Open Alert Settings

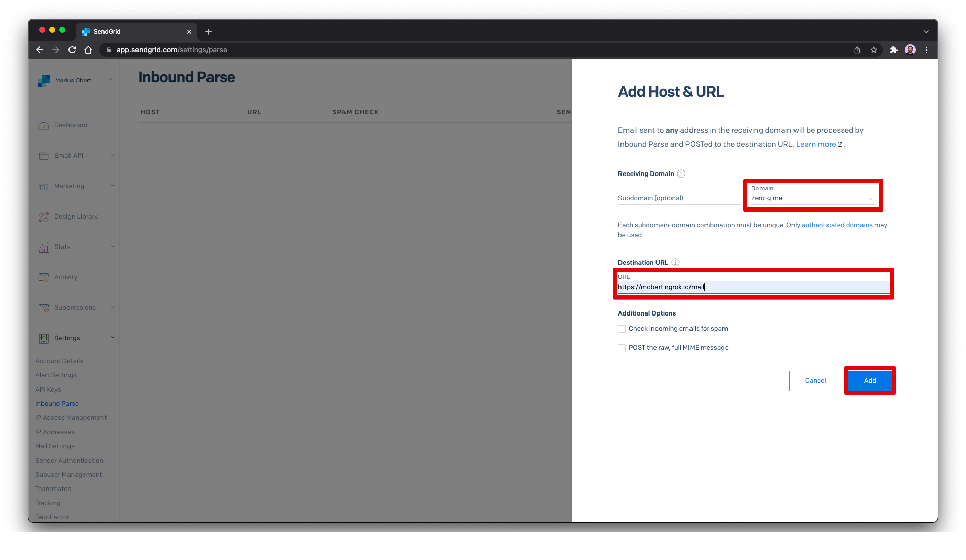pyautogui.click(x=56, y=375)
